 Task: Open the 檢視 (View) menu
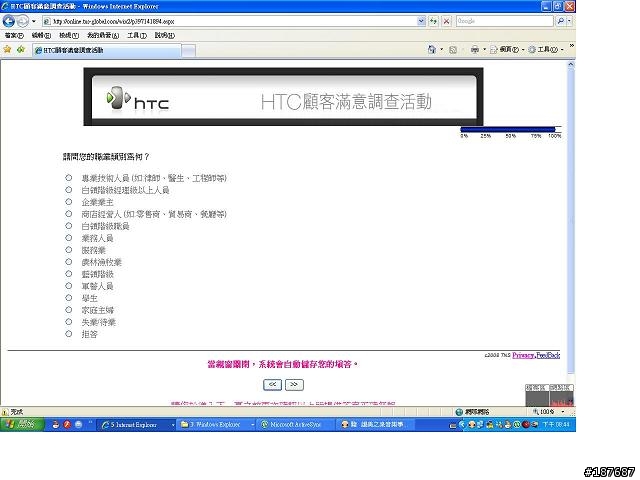[x=69, y=36]
